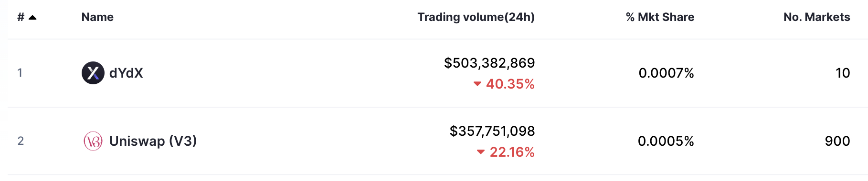Open the Uniswap (V3) exchange link
Image resolution: width=868 pixels, height=181 pixels.
153,141
